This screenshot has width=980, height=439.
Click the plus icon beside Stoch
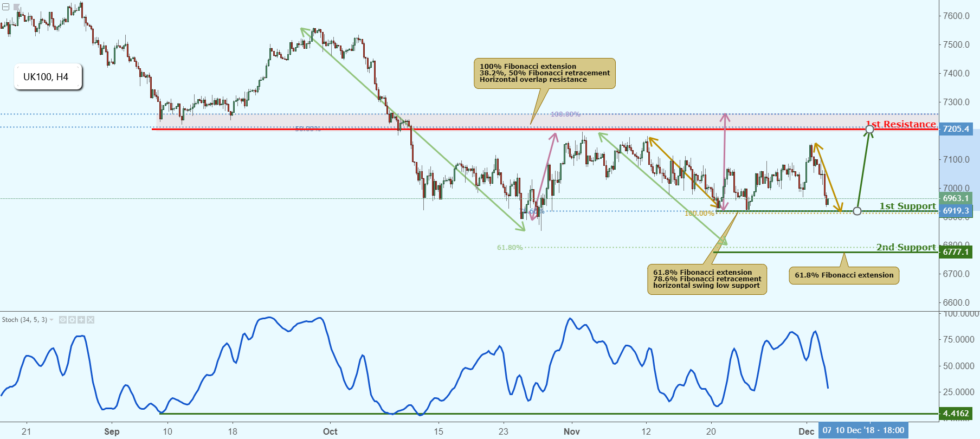(x=81, y=320)
